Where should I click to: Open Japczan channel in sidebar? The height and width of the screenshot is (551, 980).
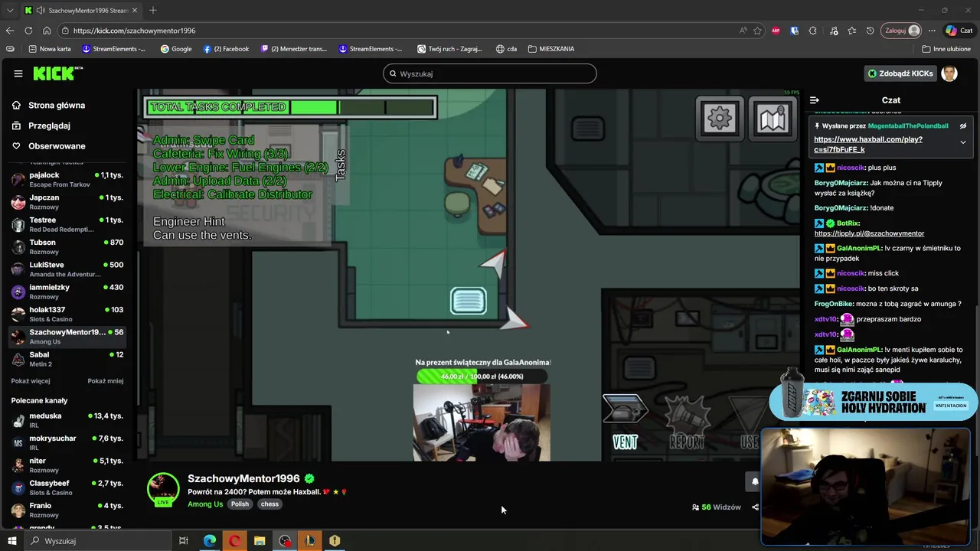[67, 202]
